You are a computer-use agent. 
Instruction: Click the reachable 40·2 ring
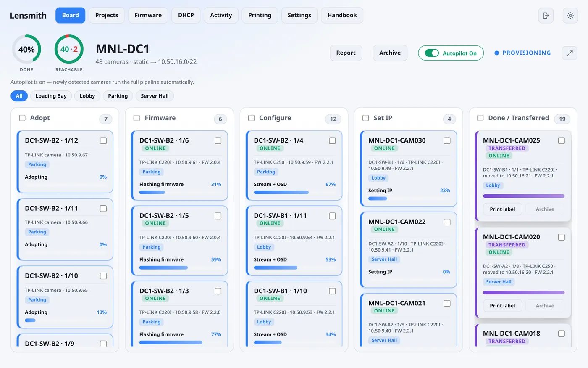click(69, 49)
